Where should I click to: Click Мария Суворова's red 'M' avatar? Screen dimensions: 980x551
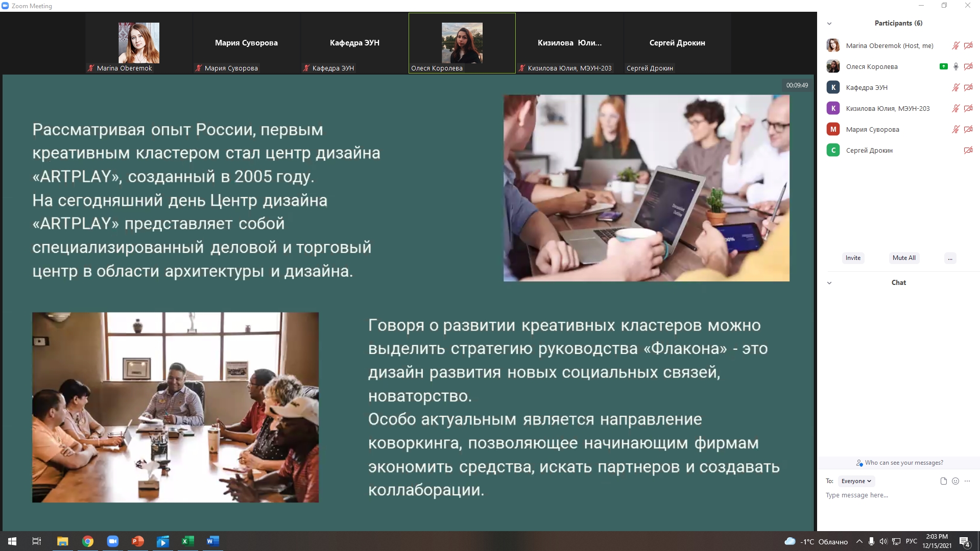[833, 129]
